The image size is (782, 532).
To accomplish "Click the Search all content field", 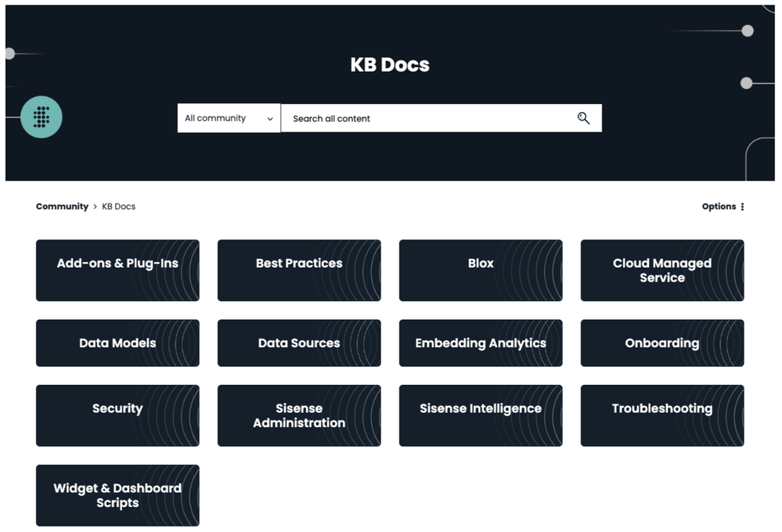I will pyautogui.click(x=427, y=118).
